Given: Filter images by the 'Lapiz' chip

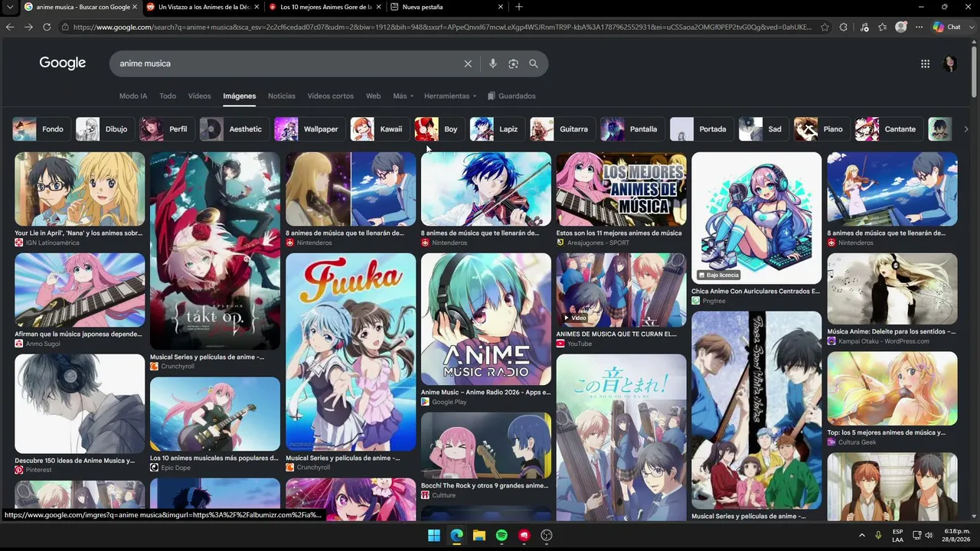Looking at the screenshot, I should coord(498,129).
